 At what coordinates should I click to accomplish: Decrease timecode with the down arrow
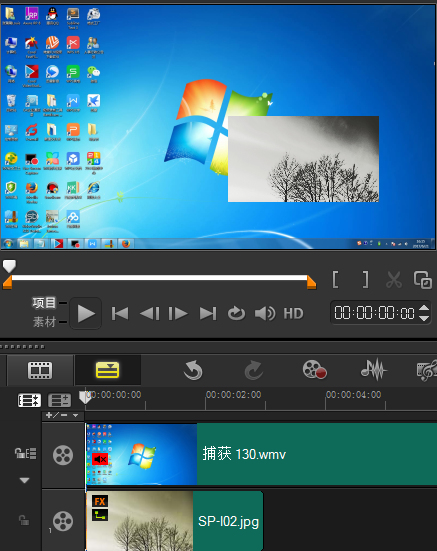tap(424, 318)
